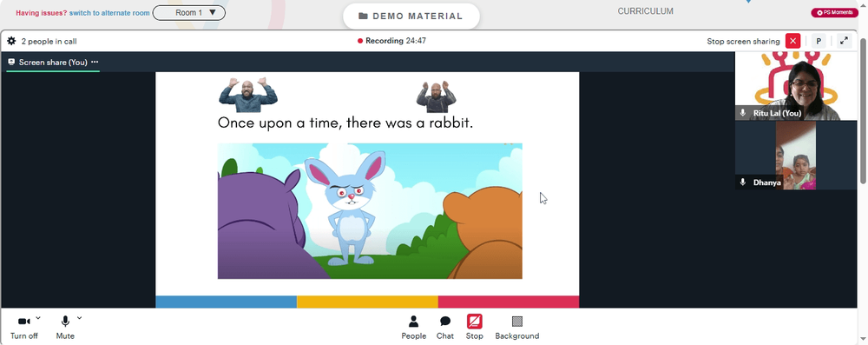Click the Recording indicator
868x345 pixels.
391,41
